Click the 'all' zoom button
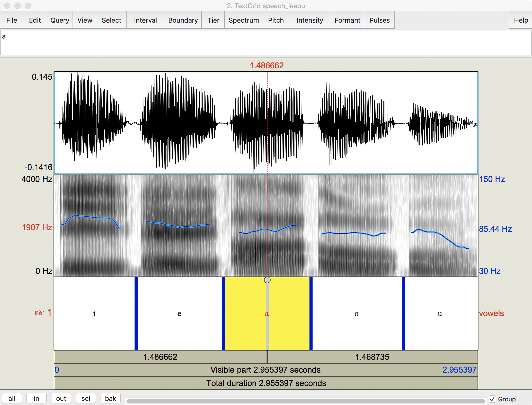This screenshot has width=532, height=405. 12,398
